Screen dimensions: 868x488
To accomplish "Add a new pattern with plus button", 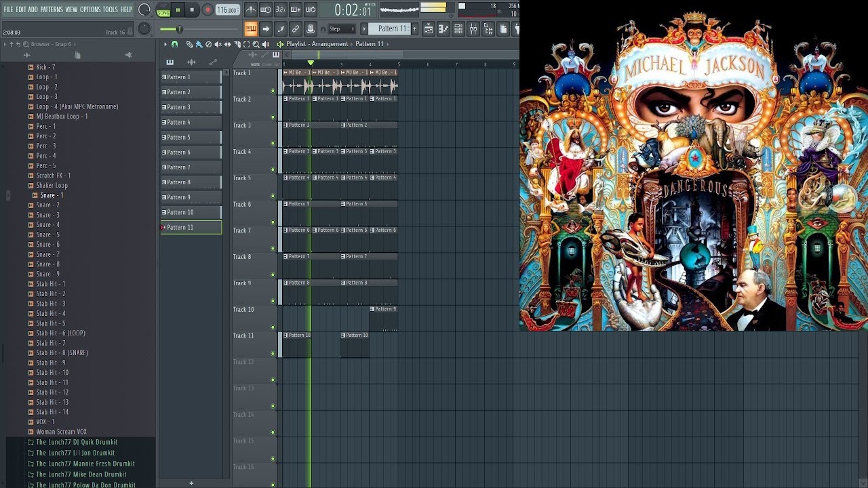I will (x=415, y=28).
